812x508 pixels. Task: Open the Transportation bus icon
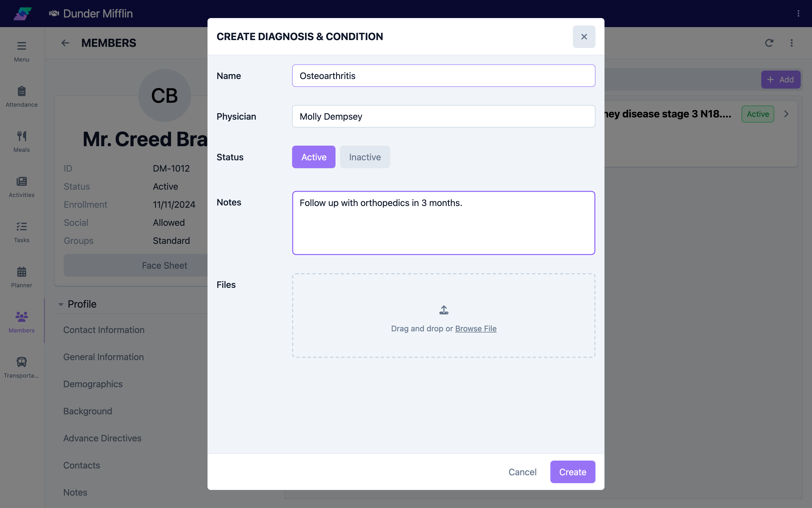click(21, 362)
